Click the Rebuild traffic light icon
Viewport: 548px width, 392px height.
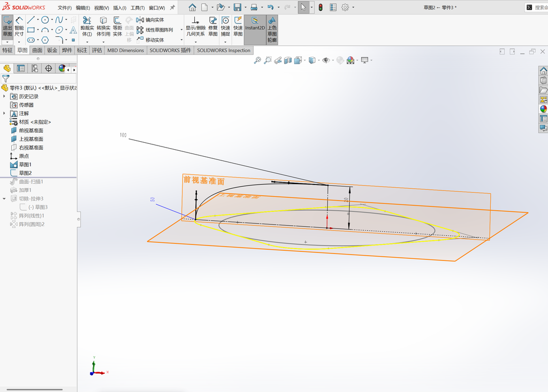[x=321, y=7]
